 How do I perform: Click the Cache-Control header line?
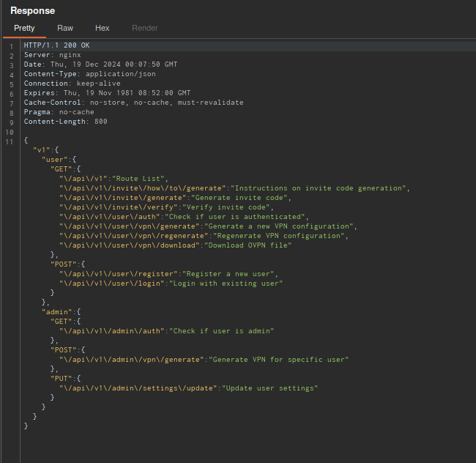pyautogui.click(x=133, y=103)
